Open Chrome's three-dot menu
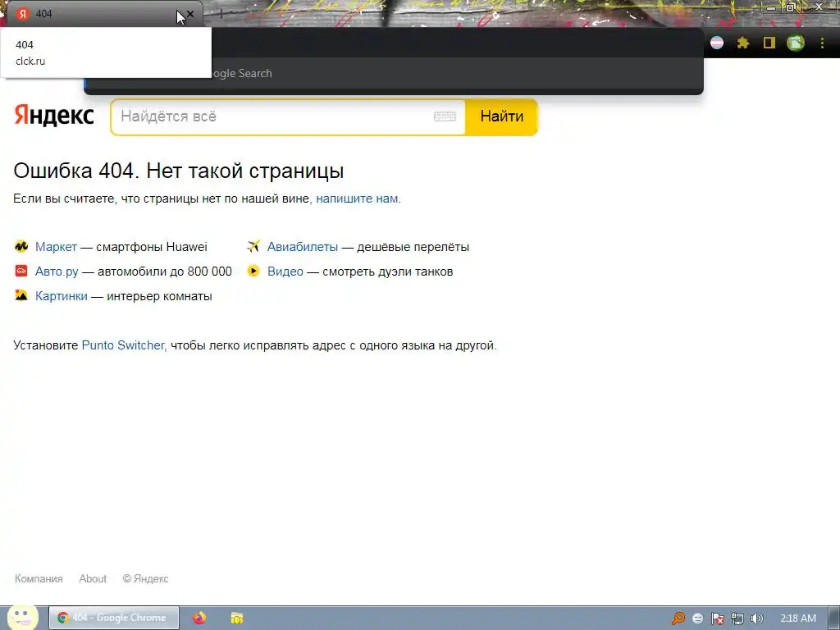The width and height of the screenshot is (840, 630). click(x=822, y=43)
